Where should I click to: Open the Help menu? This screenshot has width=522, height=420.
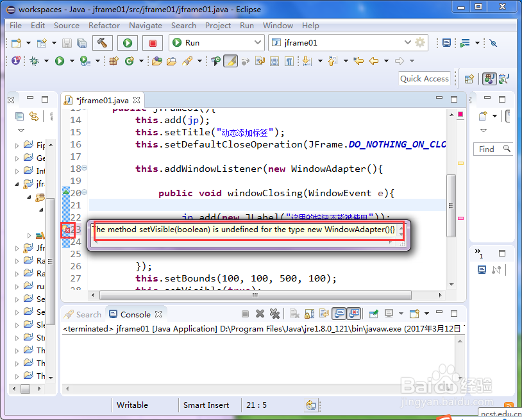[310, 26]
